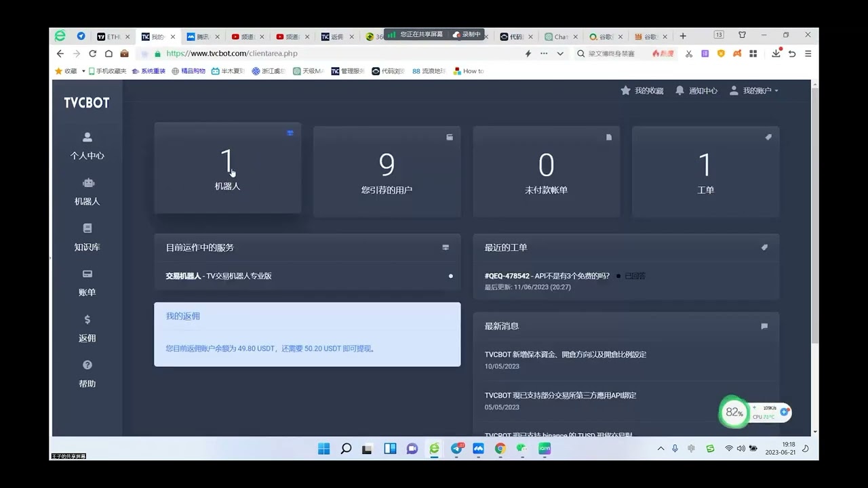
Task: Open Chrome from the taskbar
Action: click(500, 449)
